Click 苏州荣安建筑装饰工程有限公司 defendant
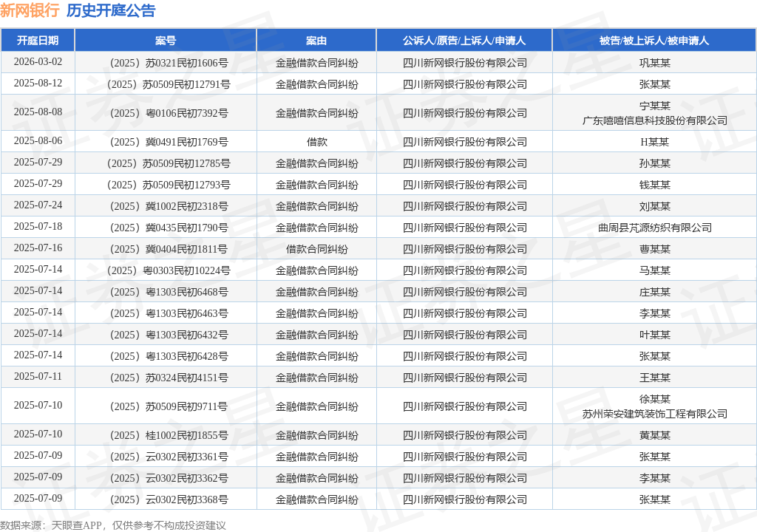 click(x=655, y=414)
